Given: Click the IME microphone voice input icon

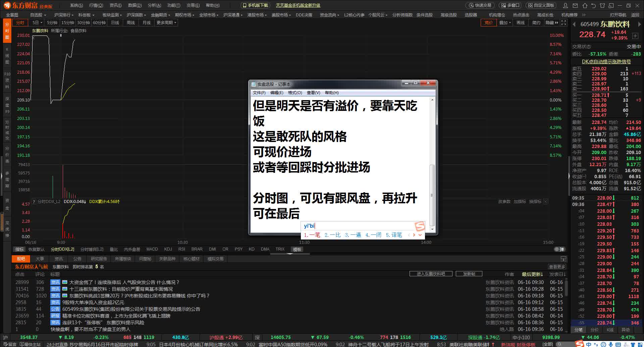Looking at the screenshot, I should (x=611, y=344).
